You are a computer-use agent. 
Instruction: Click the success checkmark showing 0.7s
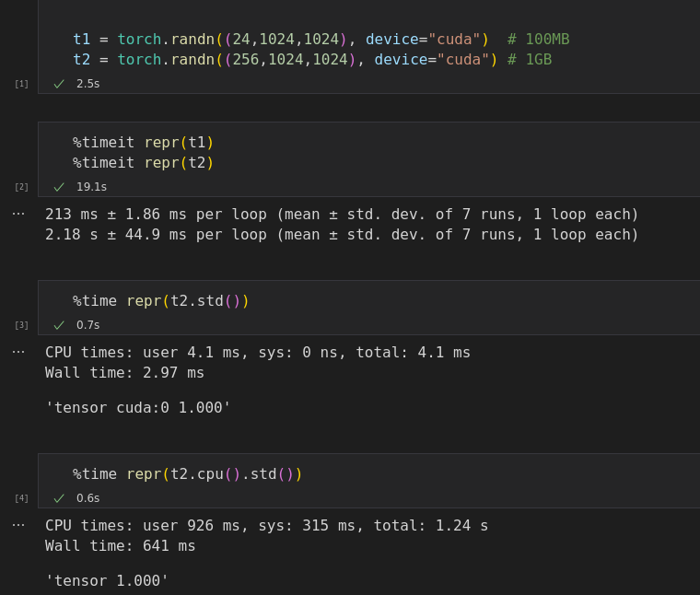tap(59, 325)
